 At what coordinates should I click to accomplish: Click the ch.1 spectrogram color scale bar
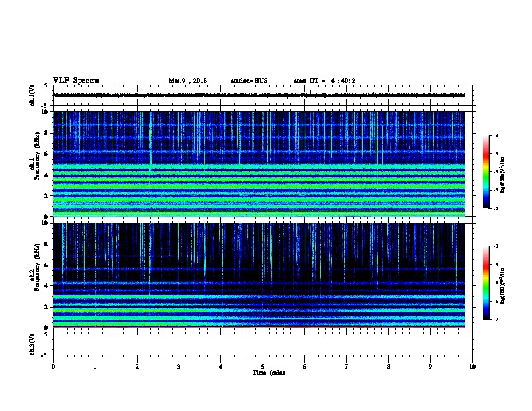486,172
